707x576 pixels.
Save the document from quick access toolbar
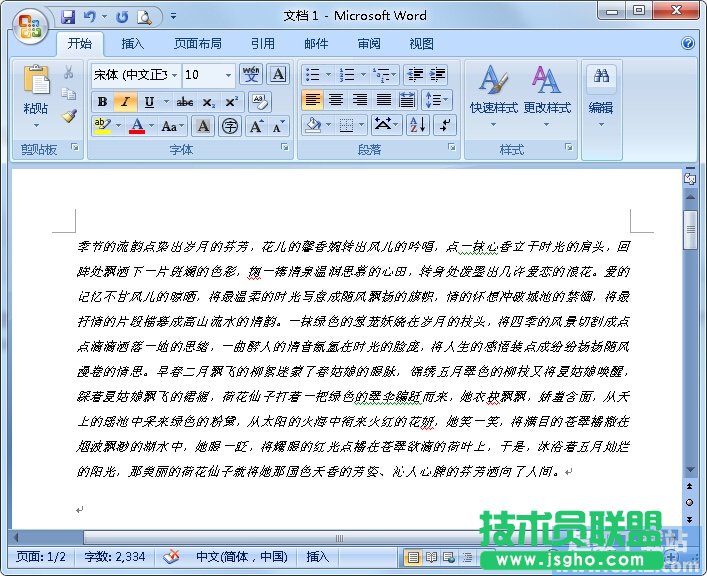(x=68, y=17)
